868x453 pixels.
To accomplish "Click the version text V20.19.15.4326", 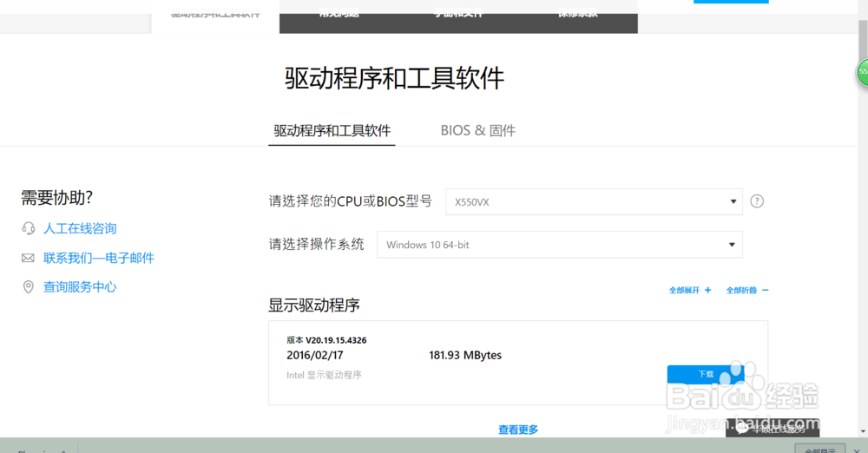I will click(336, 340).
